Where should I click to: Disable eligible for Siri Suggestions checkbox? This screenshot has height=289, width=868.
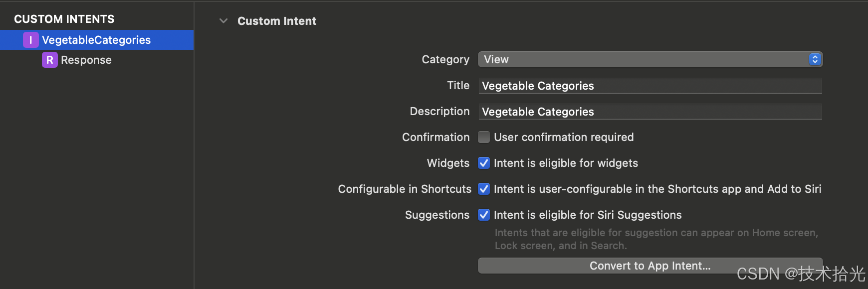[484, 215]
